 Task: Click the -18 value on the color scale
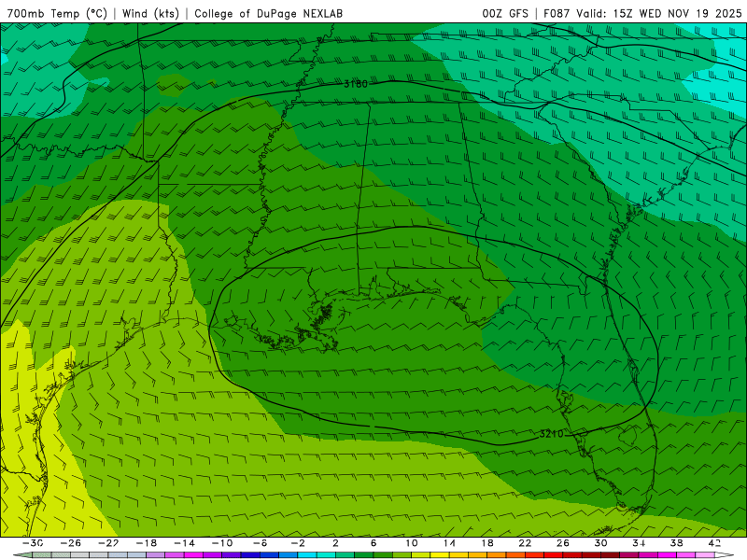coord(147,543)
